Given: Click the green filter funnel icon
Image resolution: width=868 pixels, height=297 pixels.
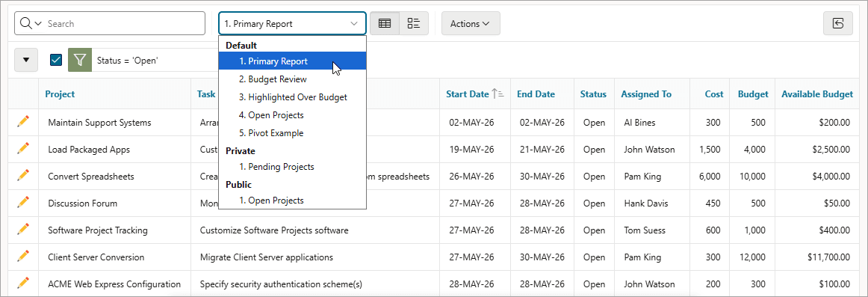Looking at the screenshot, I should coord(80,60).
